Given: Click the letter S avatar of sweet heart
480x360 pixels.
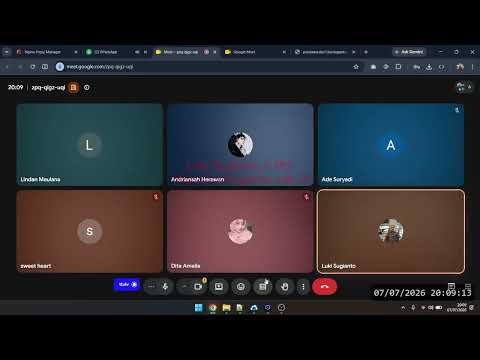Looking at the screenshot, I should tap(89, 231).
